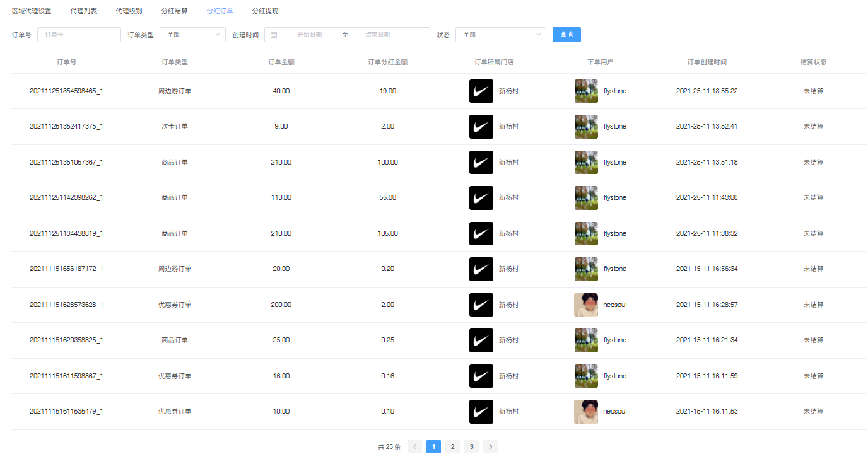Click order number 202111251351057367_1
Viewport: 868px width, 459px height.
click(66, 162)
